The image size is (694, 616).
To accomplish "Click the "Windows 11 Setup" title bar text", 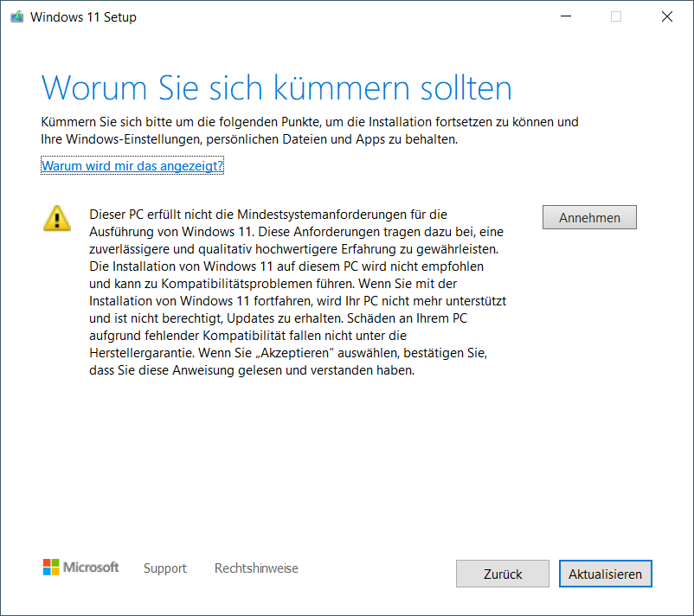I will click(83, 16).
